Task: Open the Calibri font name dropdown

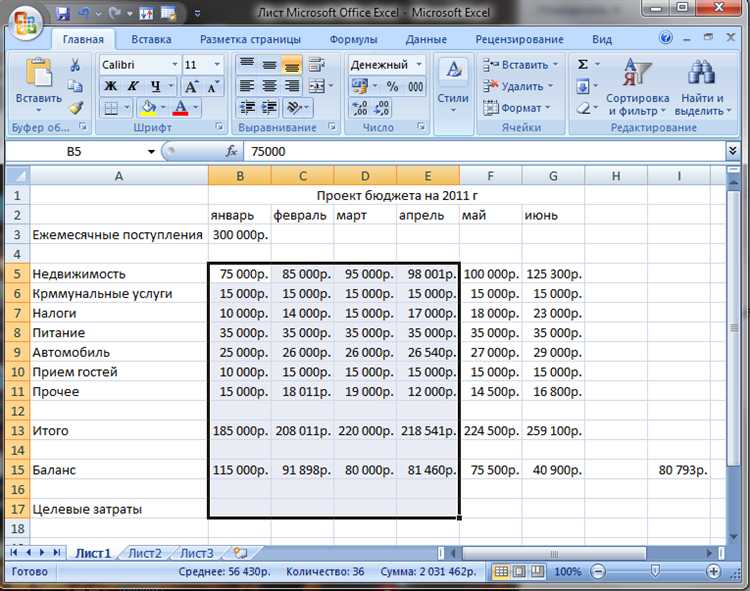Action: (x=175, y=65)
